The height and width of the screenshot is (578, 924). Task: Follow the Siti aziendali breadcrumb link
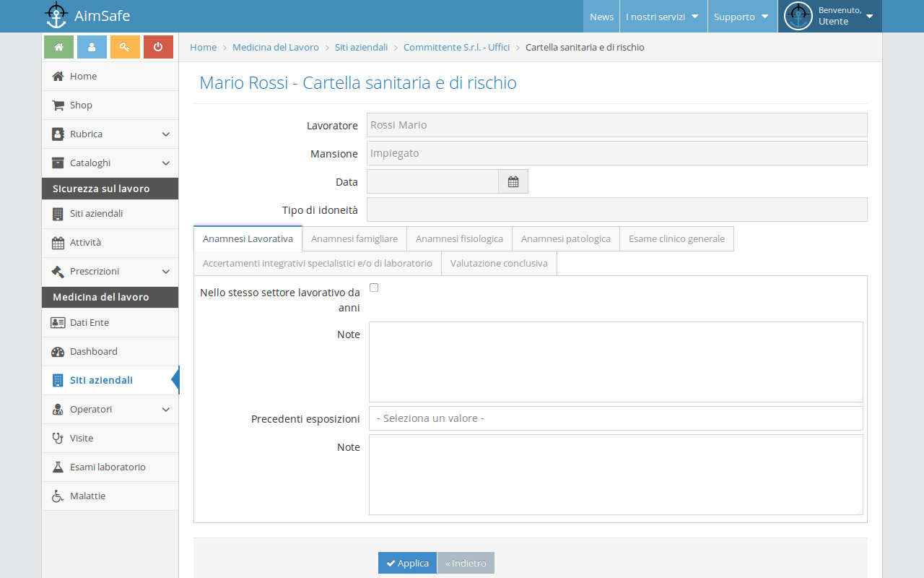tap(361, 47)
